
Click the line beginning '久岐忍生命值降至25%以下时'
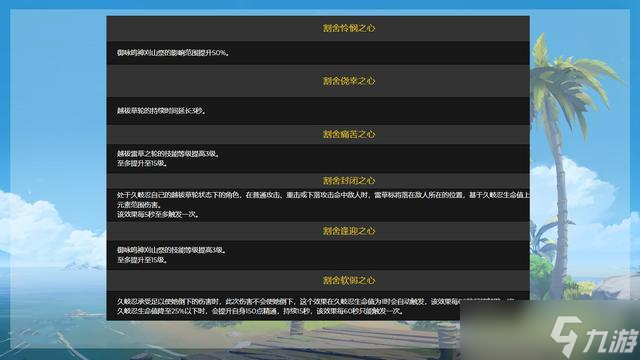261,311
